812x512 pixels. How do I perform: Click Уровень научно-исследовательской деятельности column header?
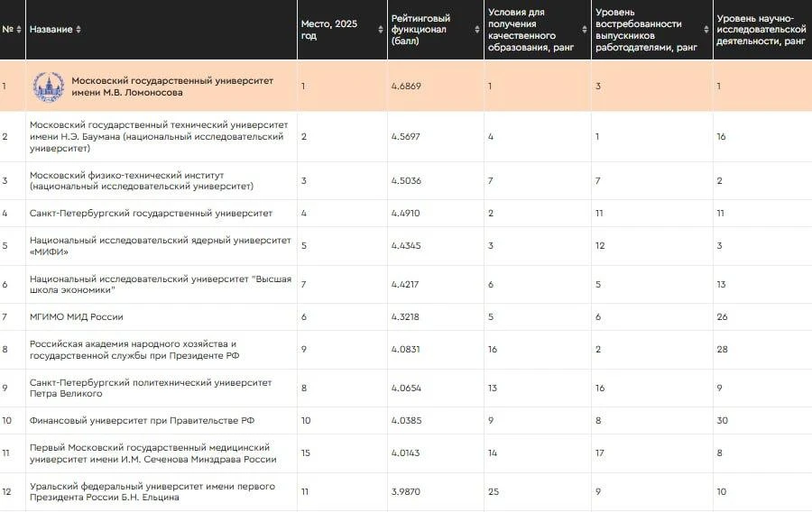click(x=761, y=30)
